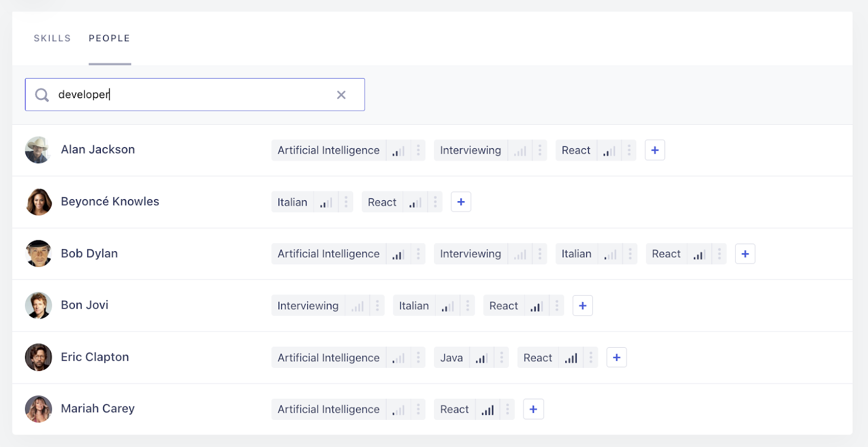
Task: Add a skill to Bob Dylan
Action: (745, 254)
